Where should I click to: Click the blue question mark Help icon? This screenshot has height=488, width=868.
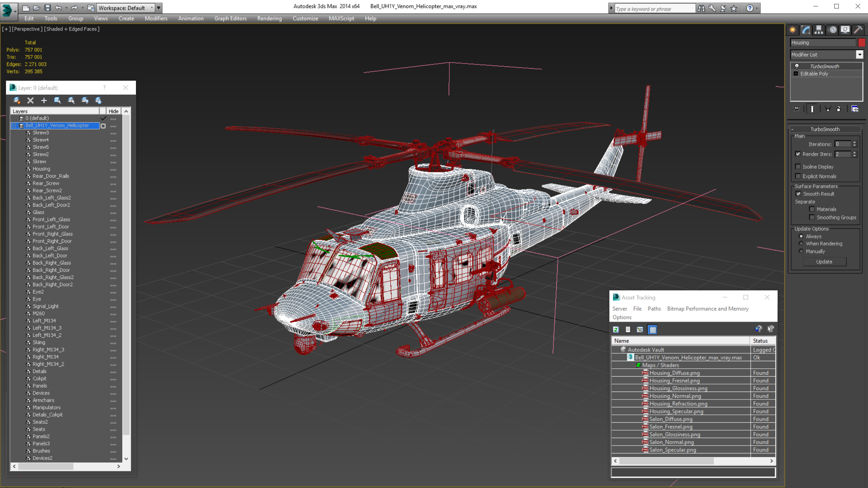(x=749, y=8)
